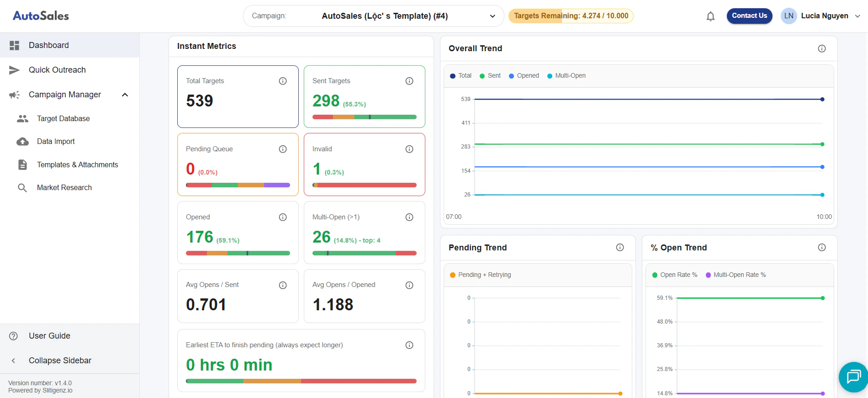Open the Dashboard page
This screenshot has height=398, width=868.
(69, 45)
